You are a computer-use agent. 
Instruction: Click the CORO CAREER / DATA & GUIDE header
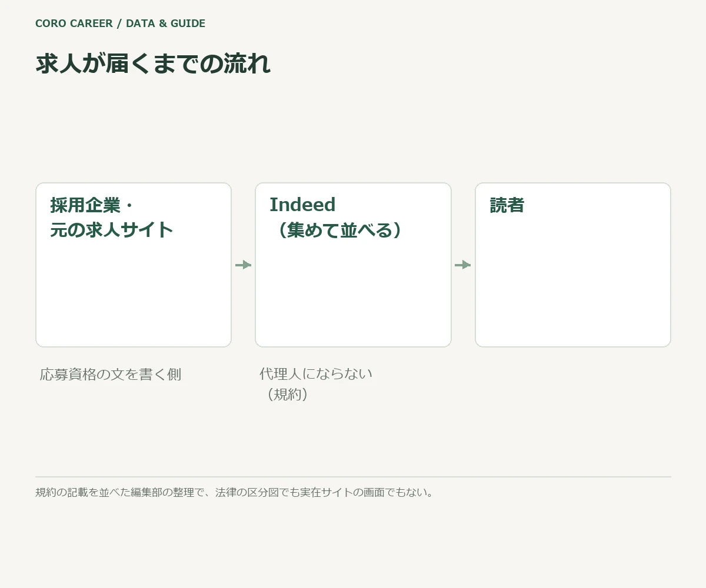click(x=120, y=24)
